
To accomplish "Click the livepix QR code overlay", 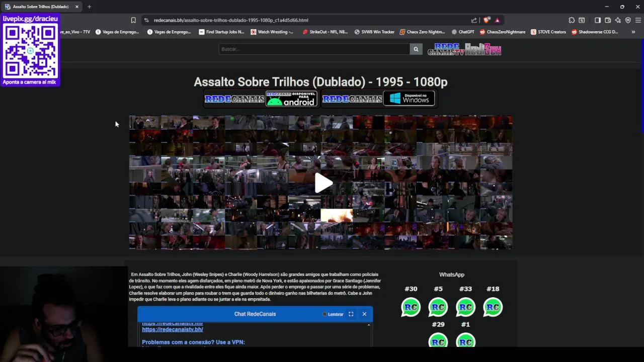I will tap(30, 50).
